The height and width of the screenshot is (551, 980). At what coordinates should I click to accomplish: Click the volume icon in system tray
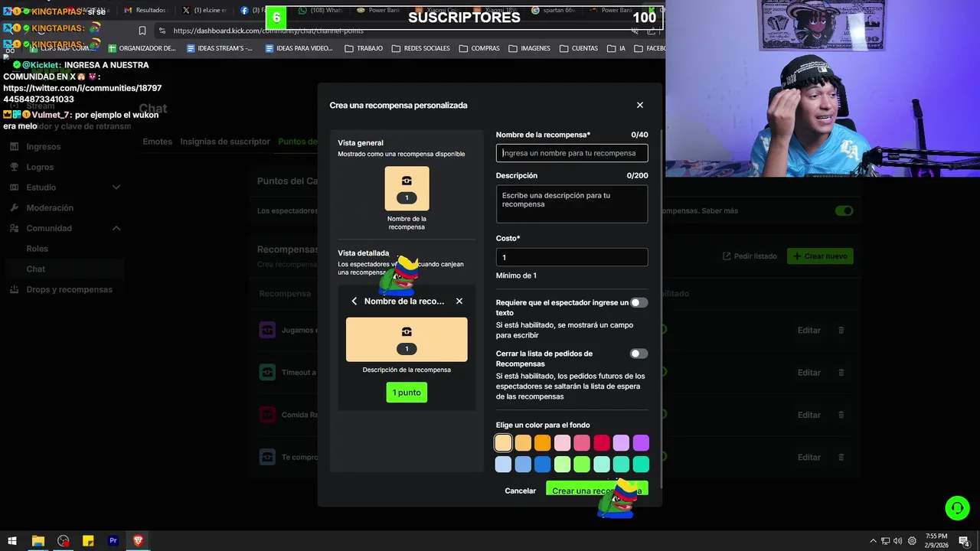pos(897,541)
